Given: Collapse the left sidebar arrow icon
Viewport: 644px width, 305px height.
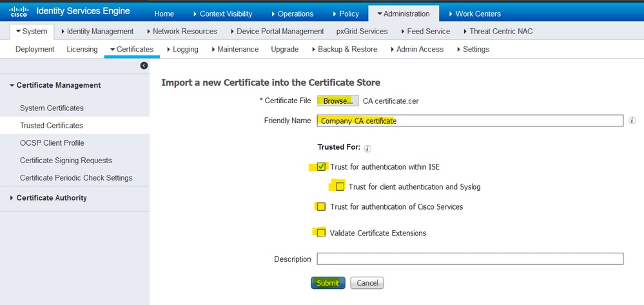Looking at the screenshot, I should point(144,65).
